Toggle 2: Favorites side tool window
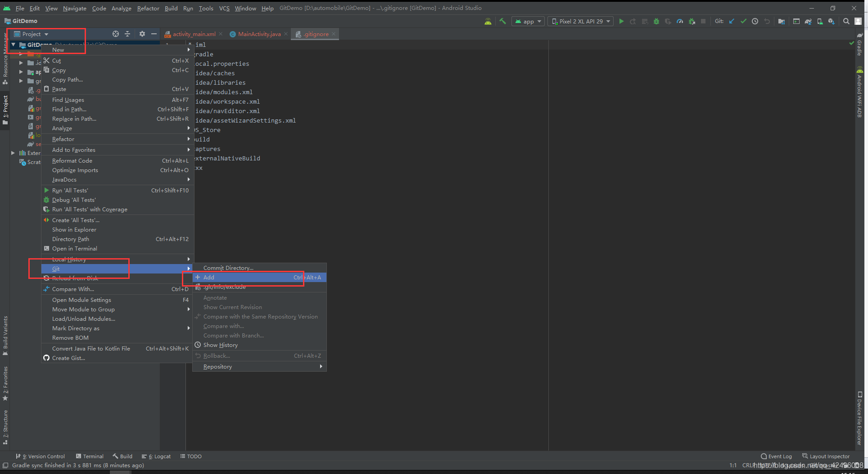Viewport: 868px width, 474px height. click(5, 383)
